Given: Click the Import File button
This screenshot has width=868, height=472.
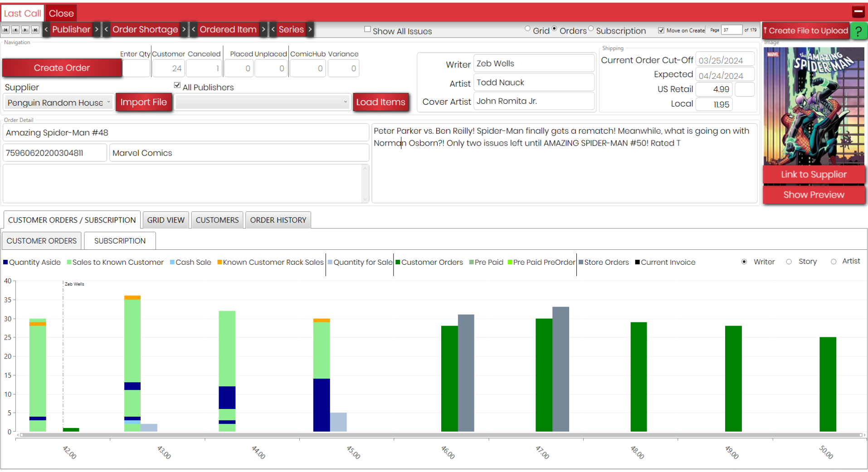Looking at the screenshot, I should pos(143,102).
